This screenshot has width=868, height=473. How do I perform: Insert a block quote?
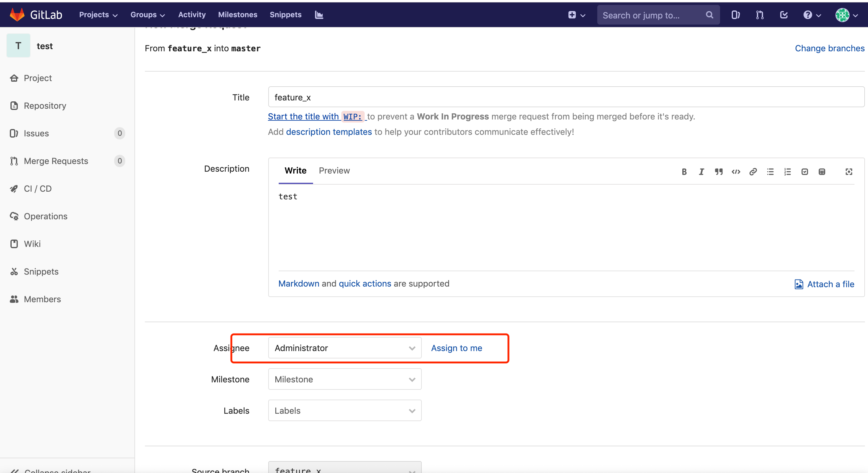click(719, 172)
